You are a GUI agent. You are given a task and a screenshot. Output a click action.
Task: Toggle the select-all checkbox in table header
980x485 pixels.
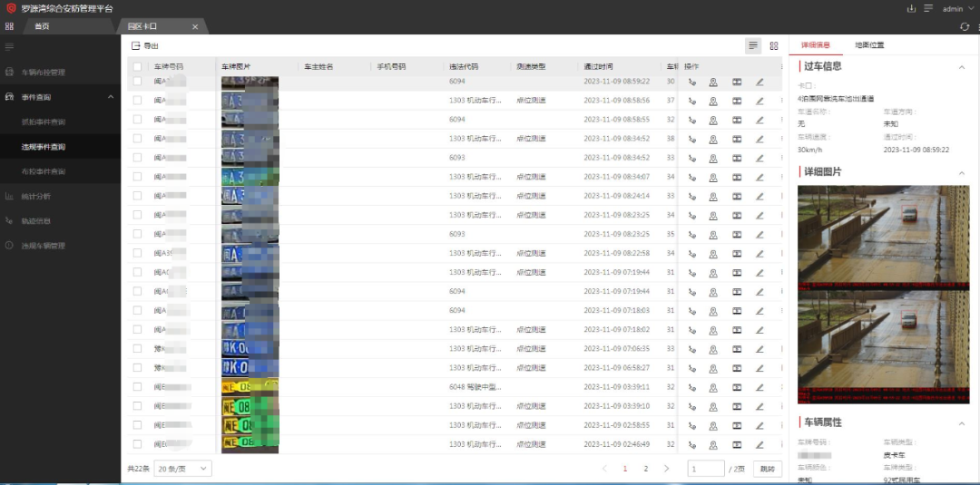point(137,66)
